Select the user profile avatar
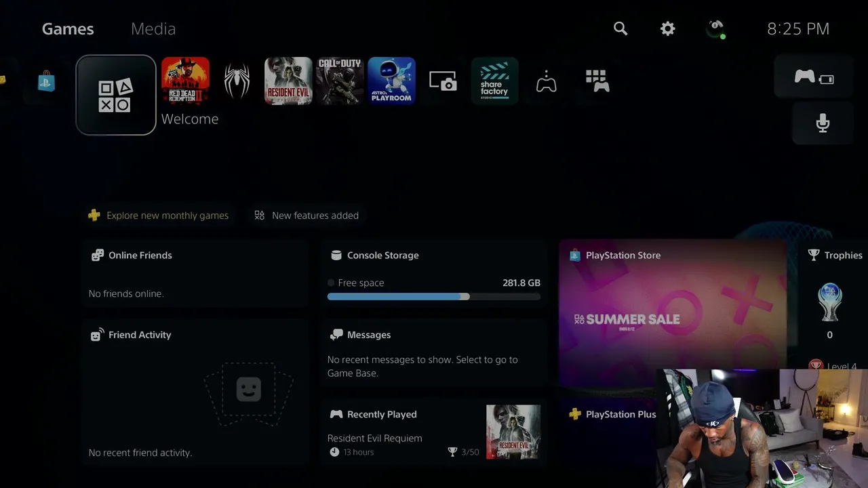The height and width of the screenshot is (488, 868). (x=715, y=28)
